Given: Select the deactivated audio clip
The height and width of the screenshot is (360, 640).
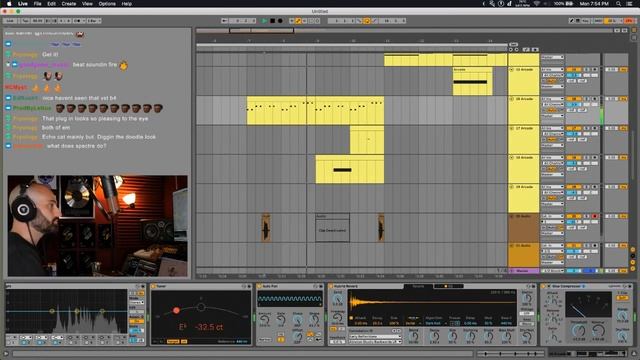Looking at the screenshot, I should click(332, 228).
